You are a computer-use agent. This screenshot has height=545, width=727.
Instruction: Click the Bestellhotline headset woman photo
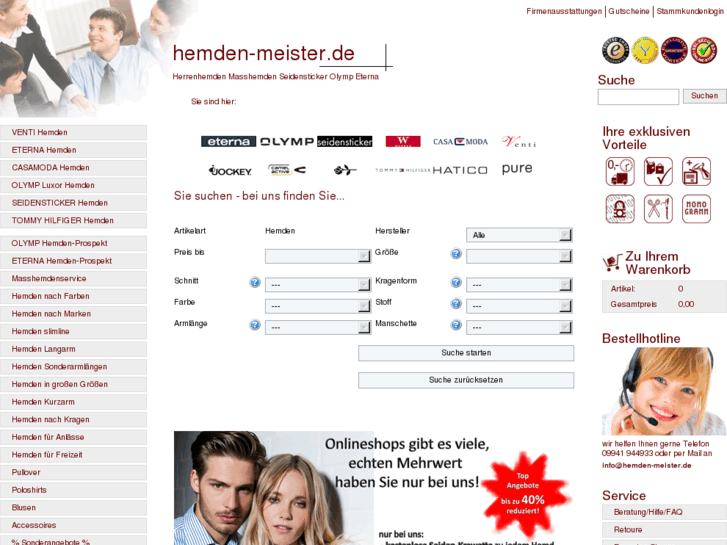(663, 391)
